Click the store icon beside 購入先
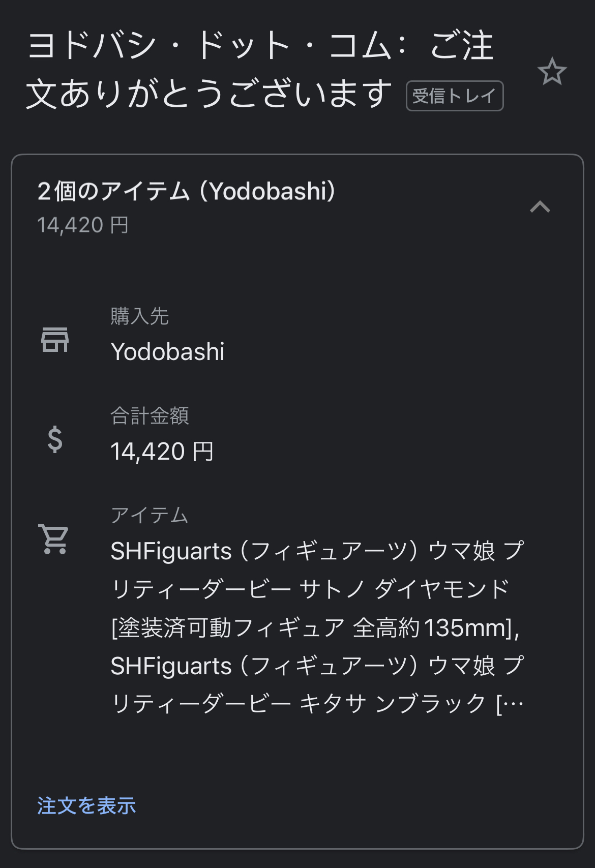This screenshot has width=595, height=868. click(x=55, y=340)
